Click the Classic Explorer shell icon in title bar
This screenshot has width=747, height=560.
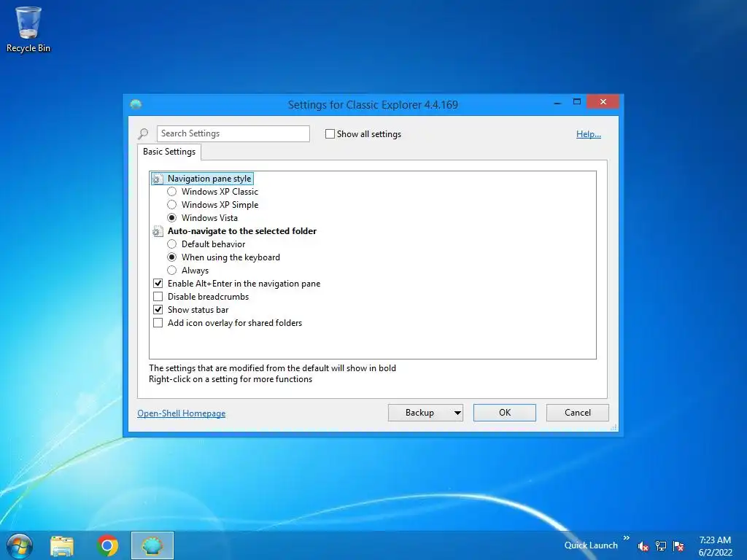[136, 104]
